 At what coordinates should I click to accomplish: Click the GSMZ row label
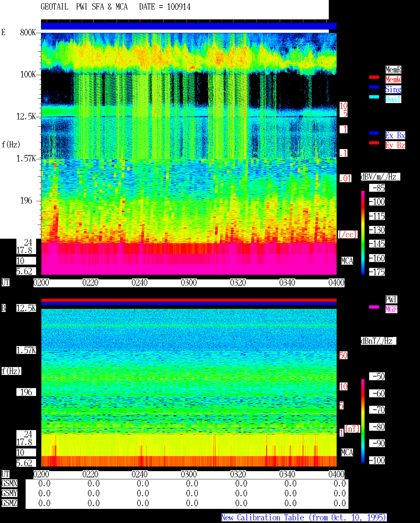pyautogui.click(x=10, y=503)
